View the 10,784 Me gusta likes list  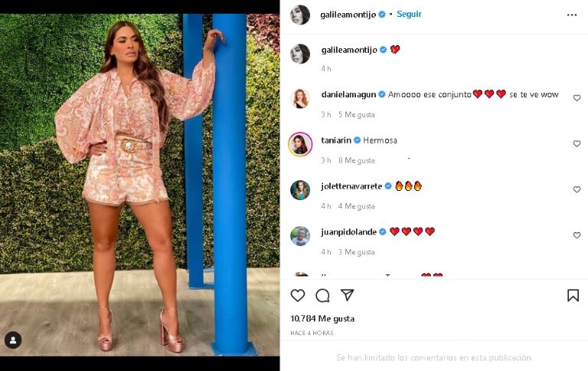coord(322,318)
